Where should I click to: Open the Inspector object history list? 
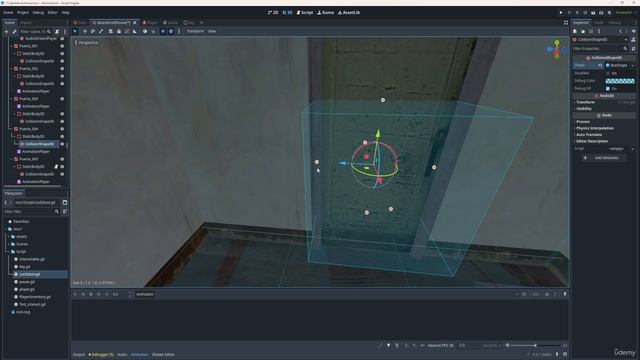click(633, 31)
